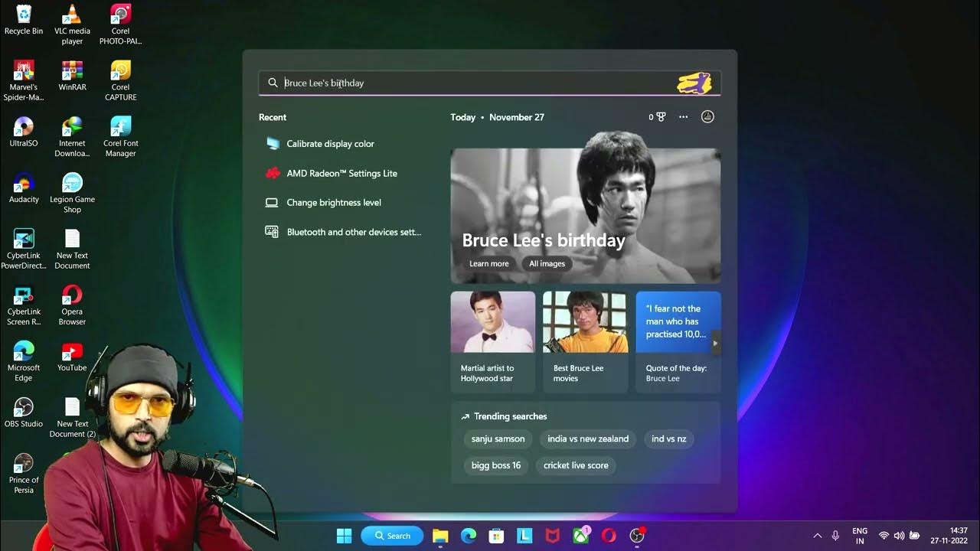Open Legion Game Shop desktop icon
The image size is (980, 551).
[x=72, y=192]
